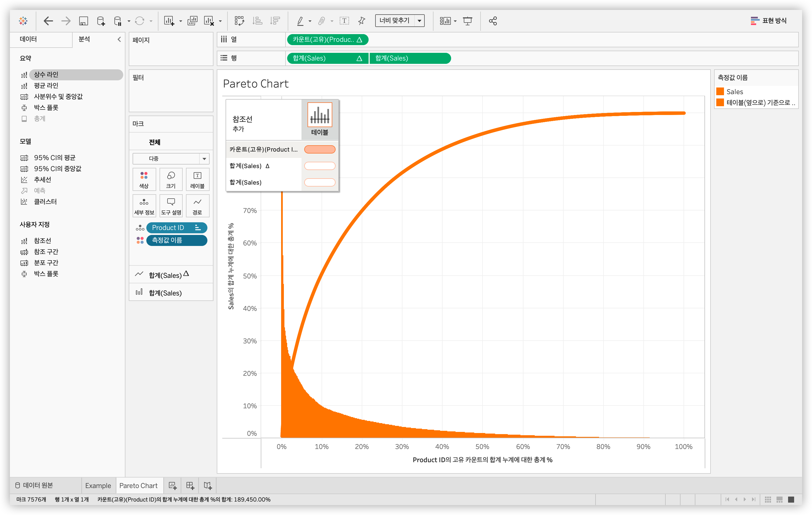
Task: Expand the 다중 mark type dropdown
Action: pyautogui.click(x=204, y=158)
